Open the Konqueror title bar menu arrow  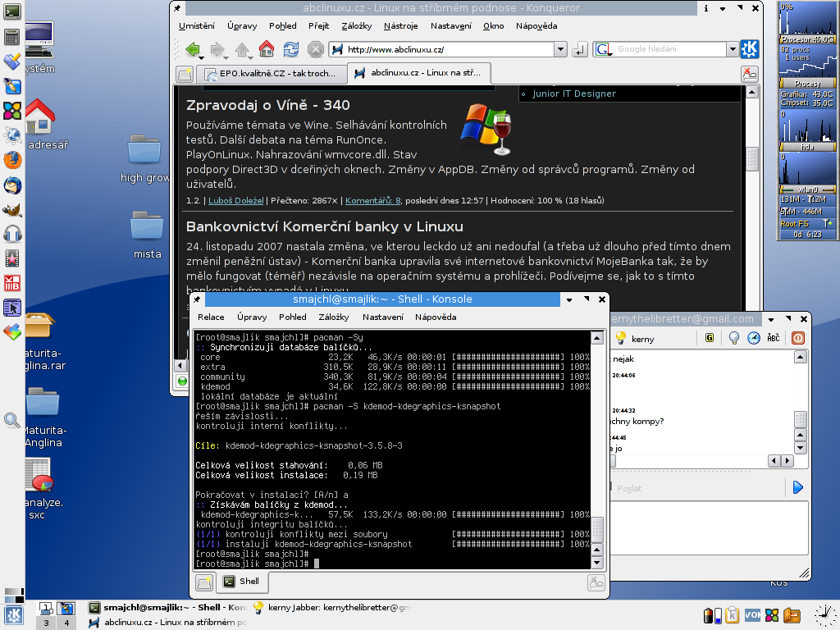tap(722, 8)
